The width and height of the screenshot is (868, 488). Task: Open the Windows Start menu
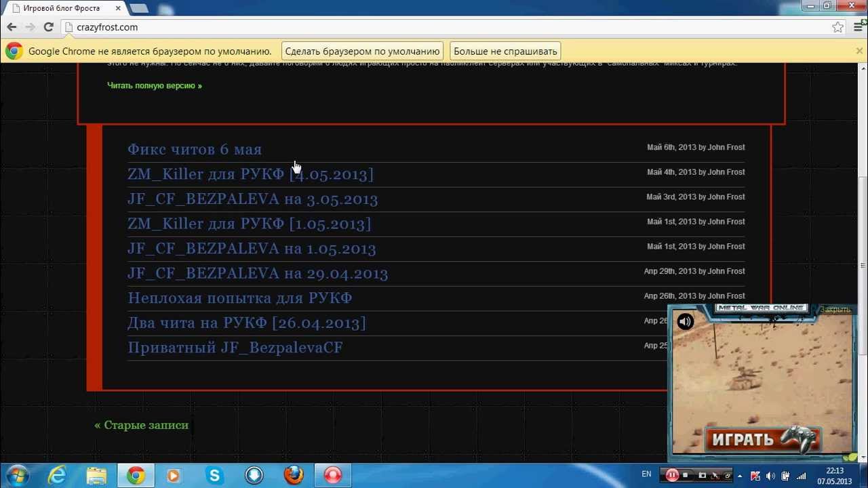[x=16, y=476]
